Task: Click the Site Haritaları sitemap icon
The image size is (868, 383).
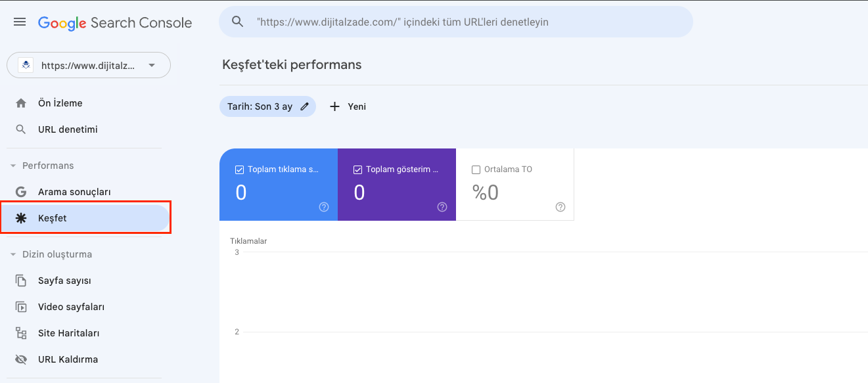Action: point(21,333)
